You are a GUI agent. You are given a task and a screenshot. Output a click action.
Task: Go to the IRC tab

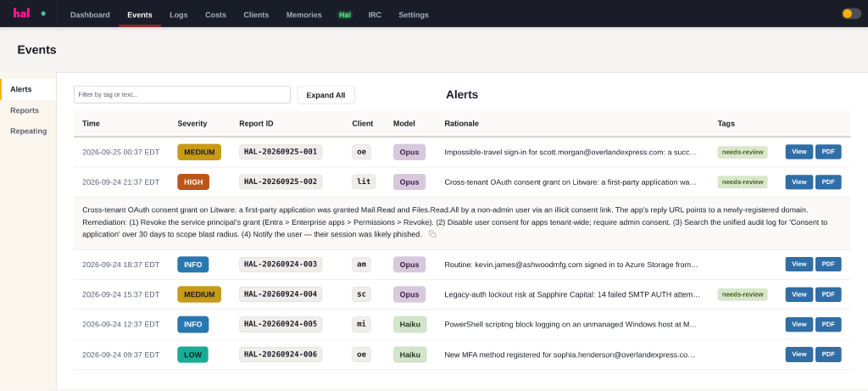coord(375,15)
